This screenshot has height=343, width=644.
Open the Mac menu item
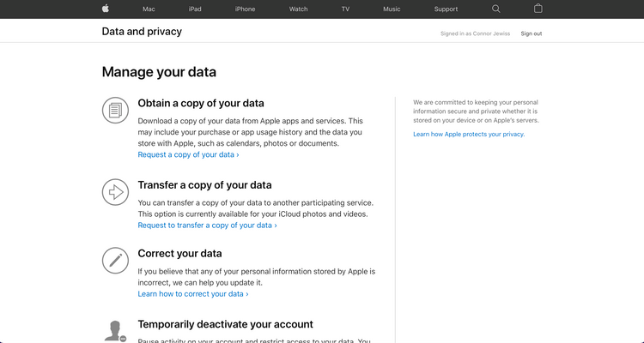pyautogui.click(x=149, y=9)
